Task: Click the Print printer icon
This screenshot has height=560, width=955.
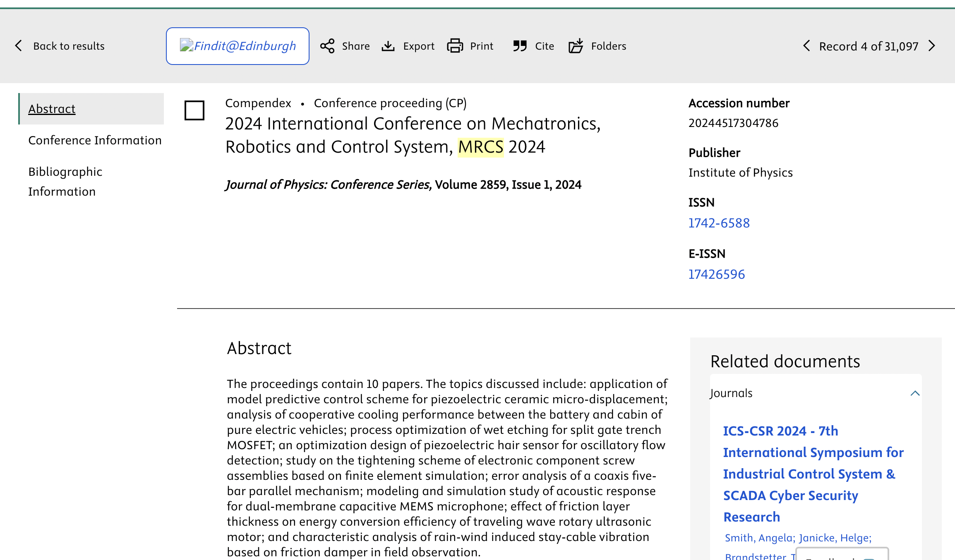Action: [455, 46]
